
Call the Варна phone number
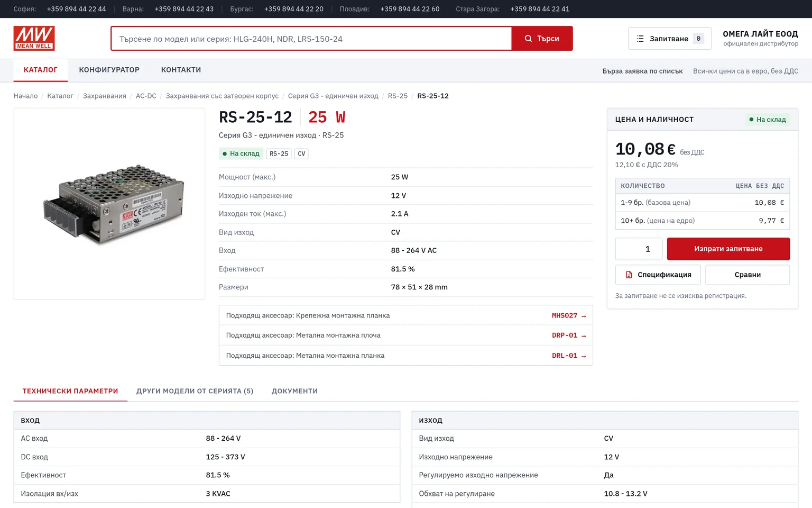184,9
